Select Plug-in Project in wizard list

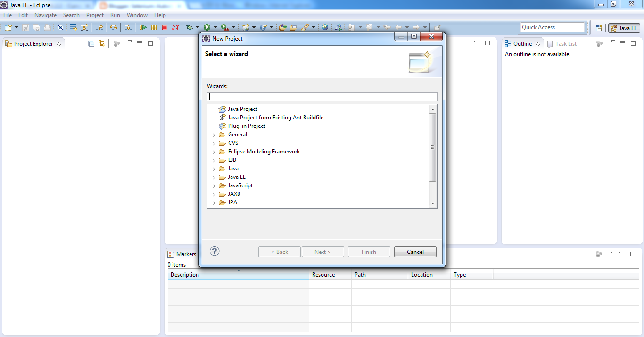pyautogui.click(x=242, y=126)
